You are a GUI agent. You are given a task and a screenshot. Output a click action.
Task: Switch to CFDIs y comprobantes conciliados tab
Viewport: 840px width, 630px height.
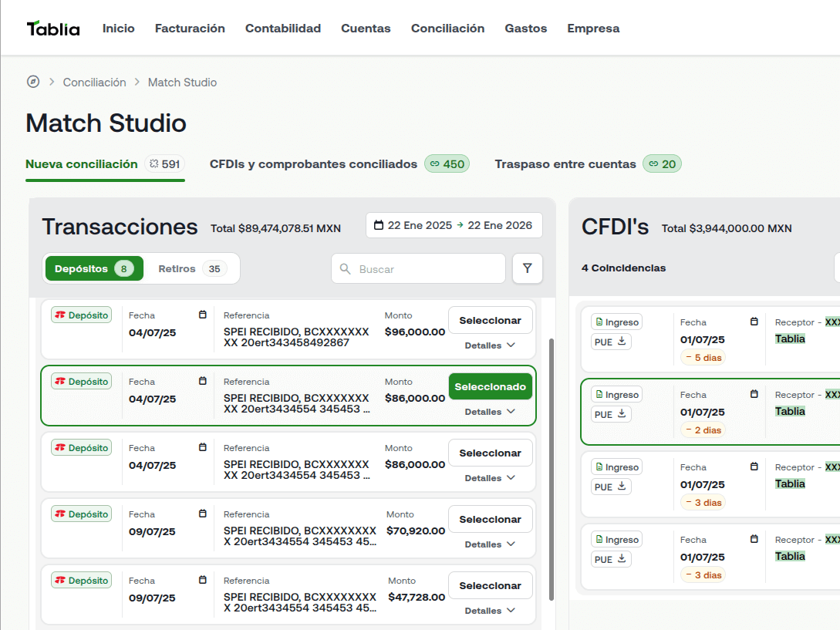(x=312, y=163)
